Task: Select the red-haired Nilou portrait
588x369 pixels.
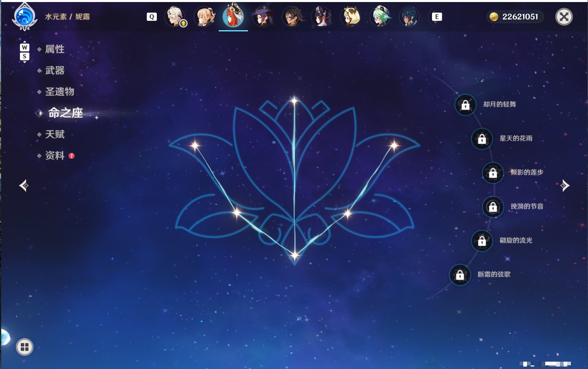Action: (x=233, y=16)
